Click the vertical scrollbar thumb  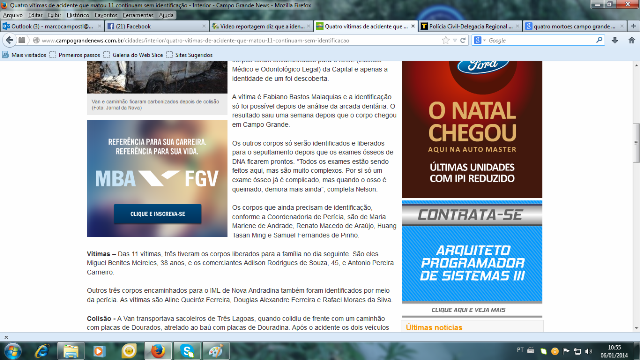636,143
